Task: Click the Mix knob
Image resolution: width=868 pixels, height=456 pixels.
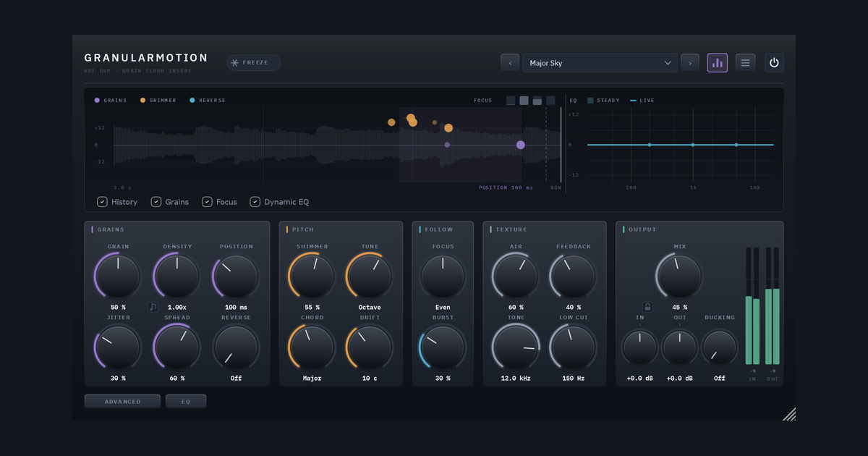Action: tap(680, 276)
